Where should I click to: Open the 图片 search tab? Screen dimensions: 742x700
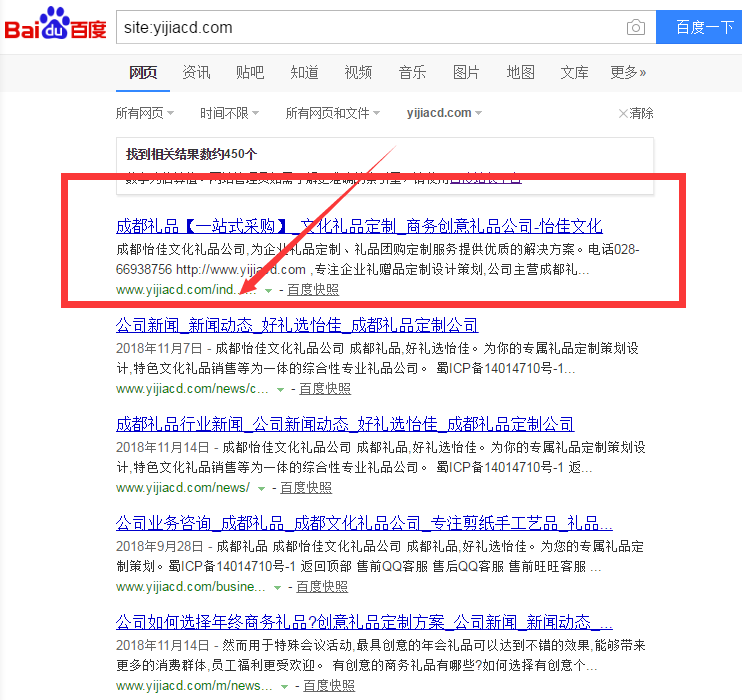(x=466, y=72)
